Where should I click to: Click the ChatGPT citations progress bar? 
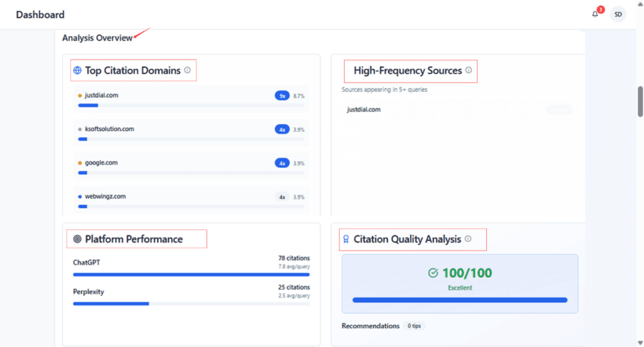point(191,275)
